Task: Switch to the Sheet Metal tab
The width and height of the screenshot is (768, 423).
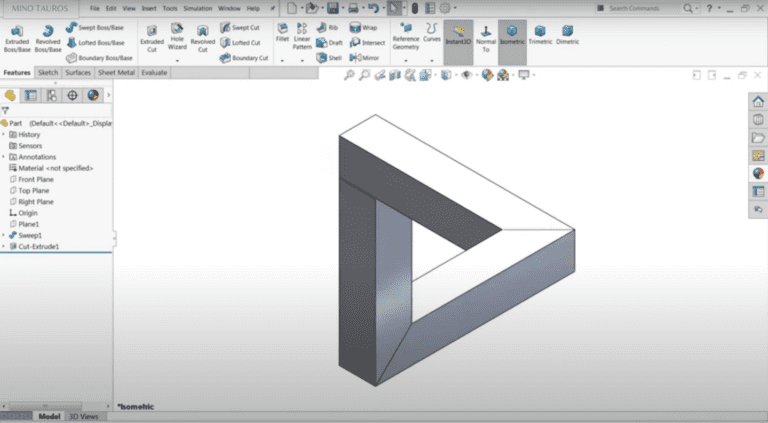Action: tap(116, 73)
